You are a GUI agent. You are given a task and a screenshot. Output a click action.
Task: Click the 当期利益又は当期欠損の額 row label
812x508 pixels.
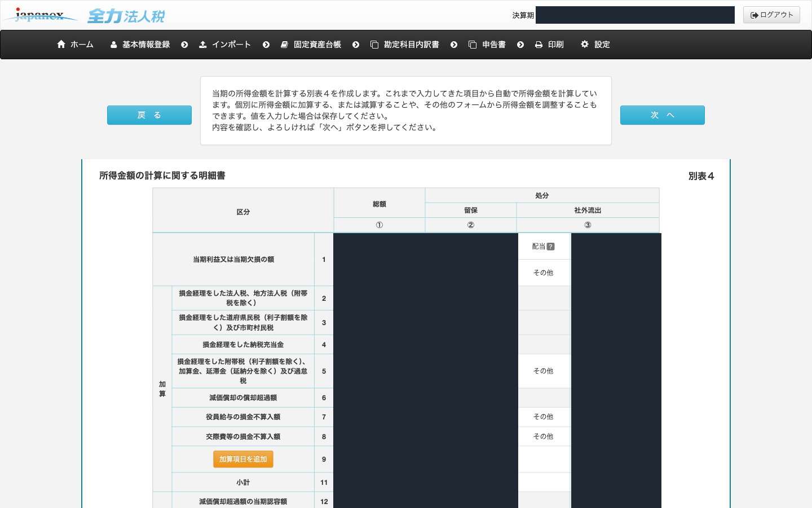tap(233, 260)
